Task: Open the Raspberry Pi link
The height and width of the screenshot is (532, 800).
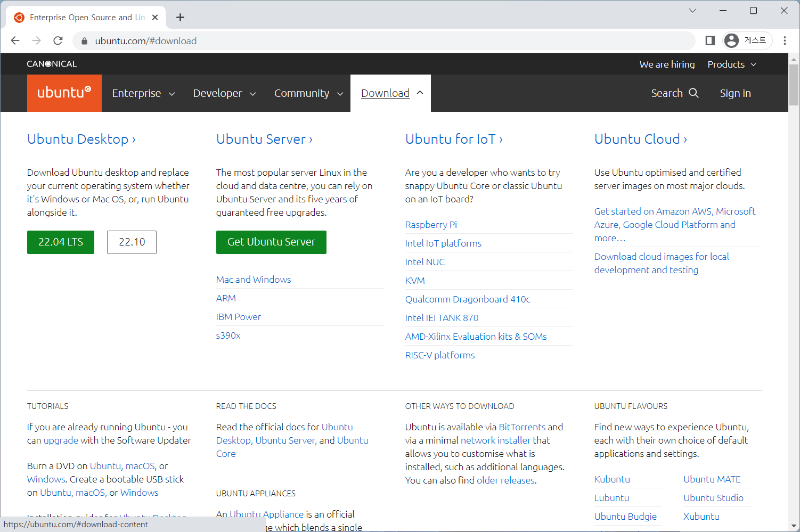Action: tap(431, 225)
